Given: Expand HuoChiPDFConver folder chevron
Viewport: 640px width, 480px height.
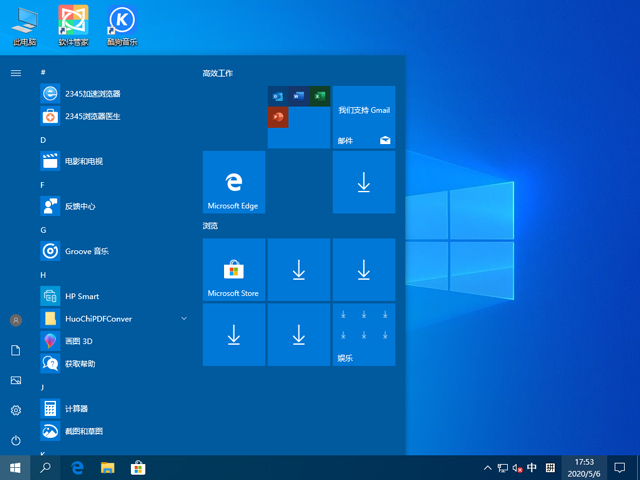Looking at the screenshot, I should [184, 318].
